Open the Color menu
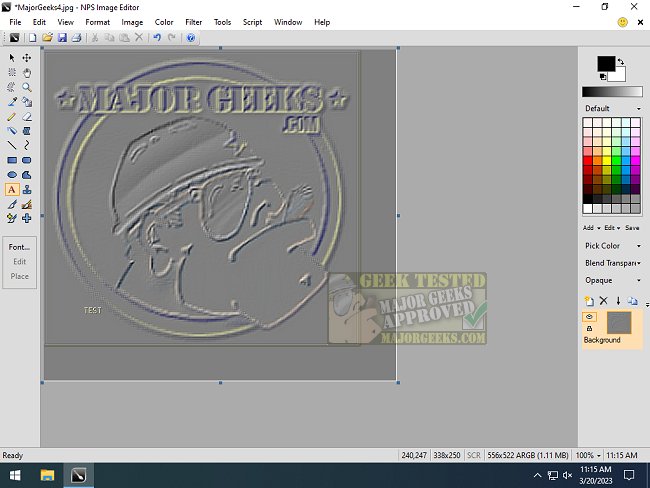Viewport: 650px width, 488px height. tap(164, 22)
